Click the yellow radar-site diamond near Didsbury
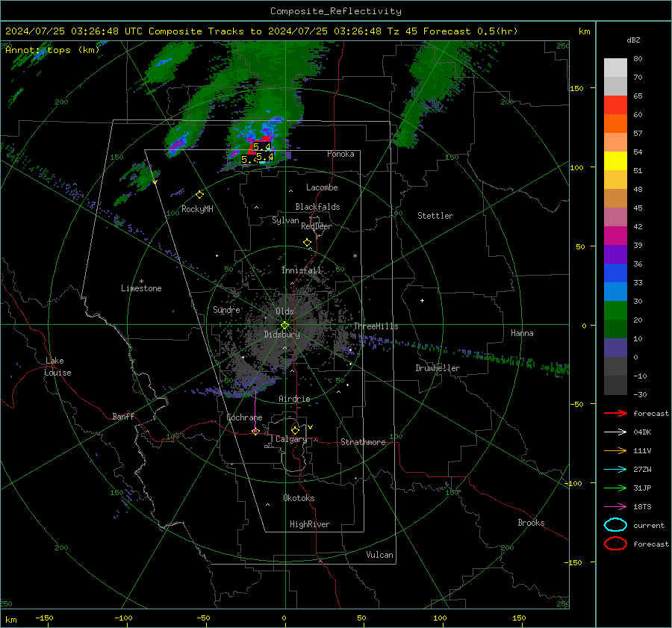Screen dimensions: 672x628 [284, 325]
